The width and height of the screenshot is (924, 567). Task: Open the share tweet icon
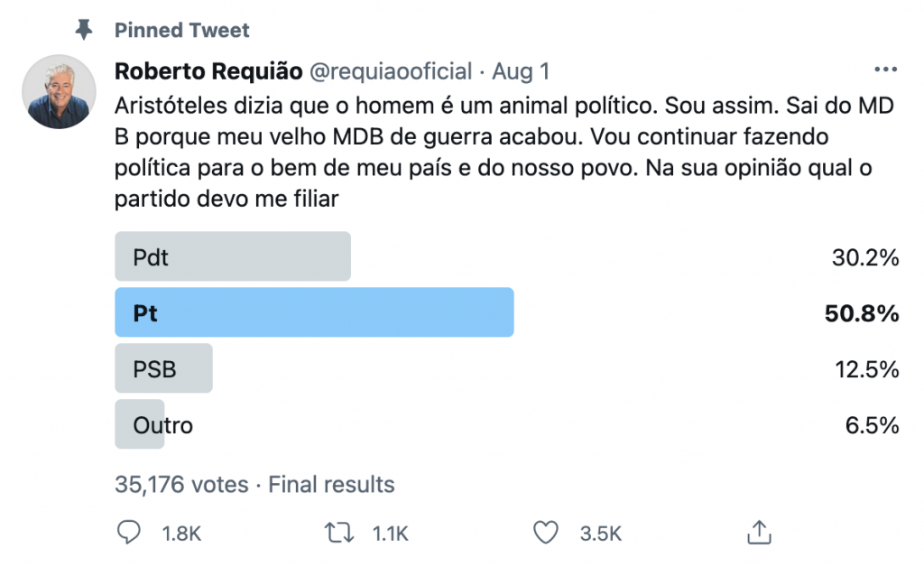[x=759, y=532]
